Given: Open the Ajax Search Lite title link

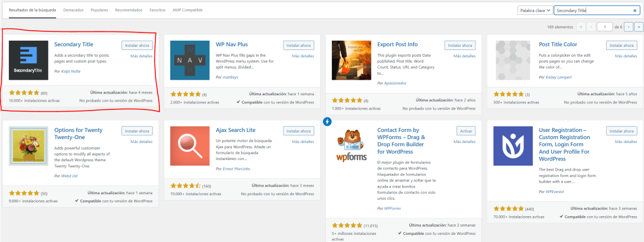Looking at the screenshot, I should (236, 130).
